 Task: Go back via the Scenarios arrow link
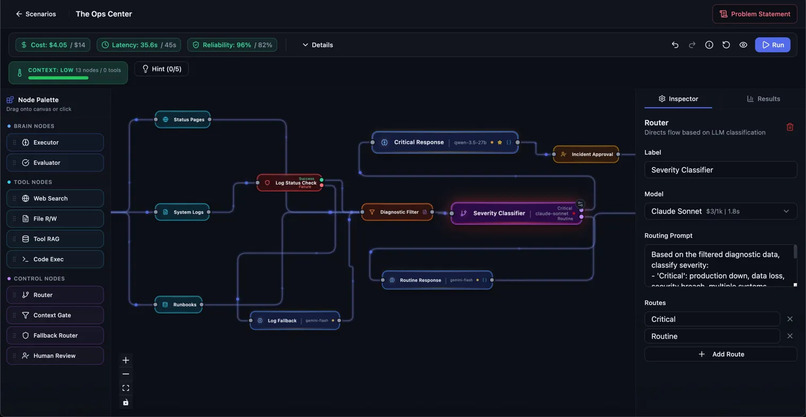(36, 14)
